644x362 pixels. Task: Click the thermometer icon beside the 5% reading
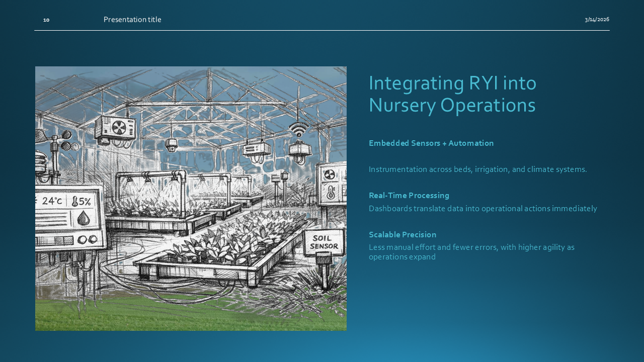[x=75, y=201]
